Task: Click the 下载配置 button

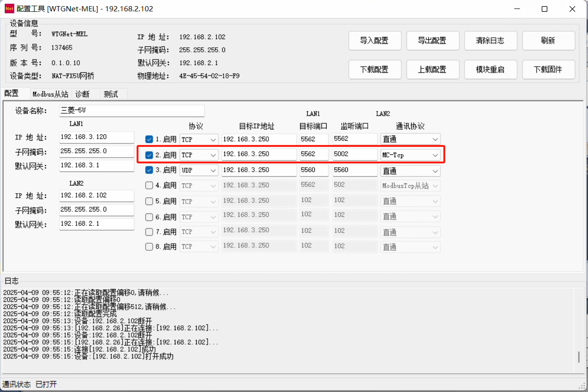Action: coord(375,69)
